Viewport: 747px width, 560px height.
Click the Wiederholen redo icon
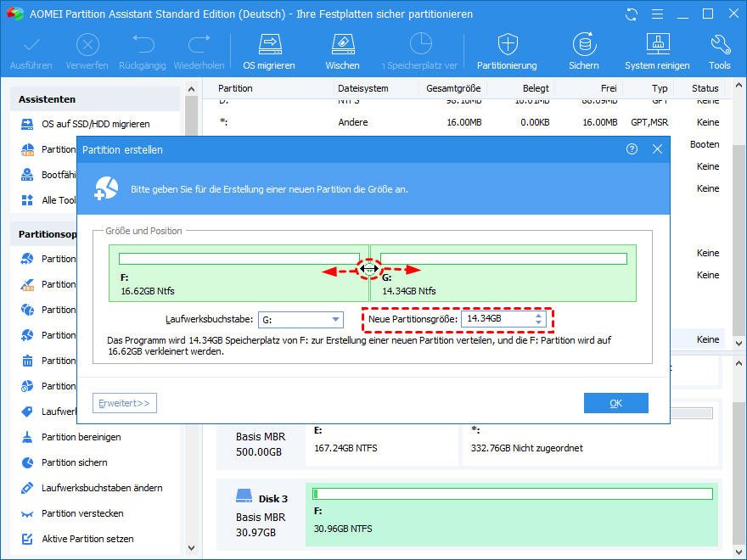coord(199,45)
